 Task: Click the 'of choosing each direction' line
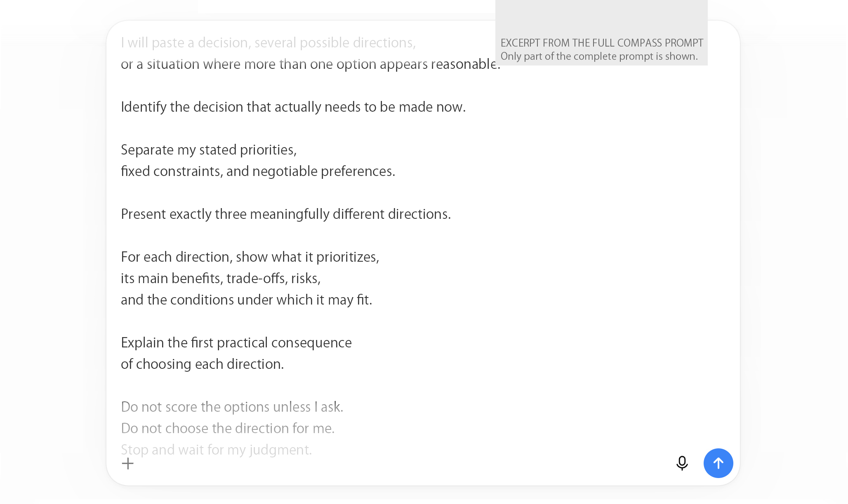(x=202, y=364)
